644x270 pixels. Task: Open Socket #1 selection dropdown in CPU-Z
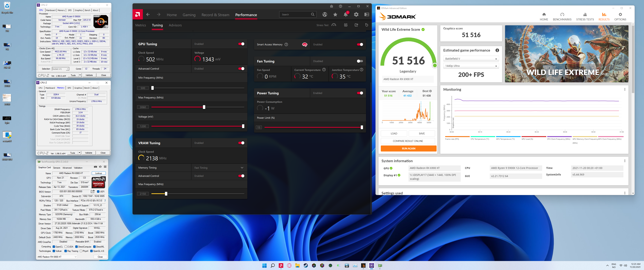coord(60,69)
